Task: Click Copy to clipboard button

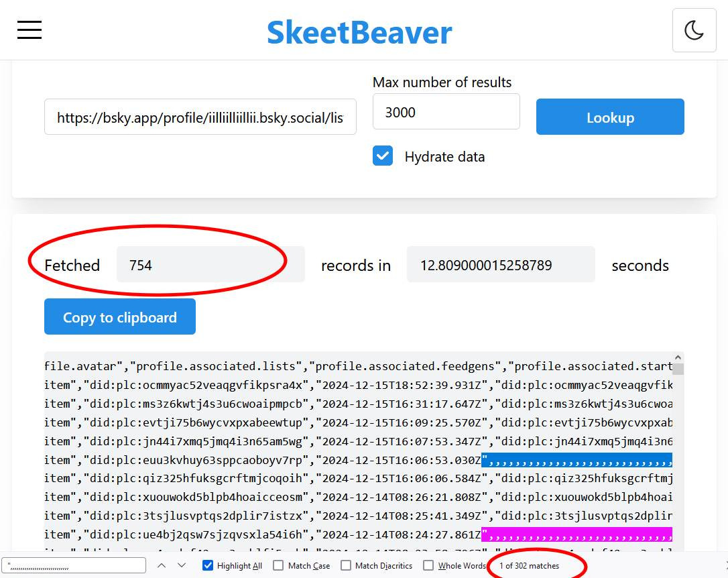Action: point(120,316)
